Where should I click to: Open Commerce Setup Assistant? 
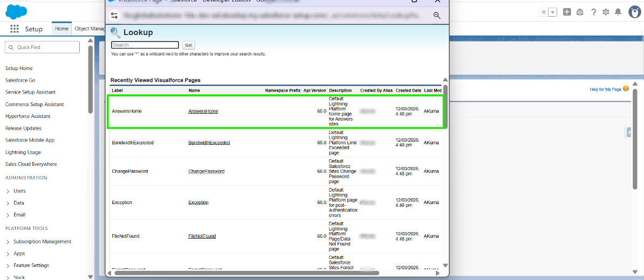[35, 104]
